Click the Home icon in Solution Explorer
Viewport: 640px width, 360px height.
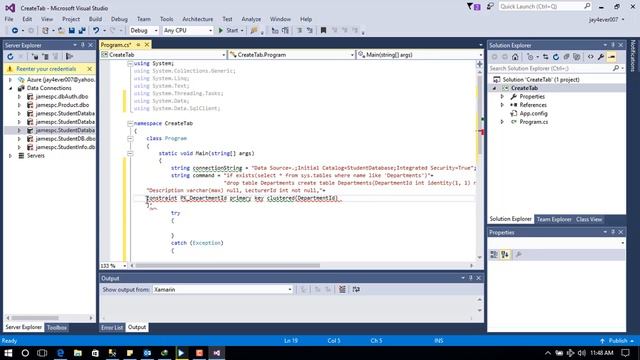(x=515, y=57)
